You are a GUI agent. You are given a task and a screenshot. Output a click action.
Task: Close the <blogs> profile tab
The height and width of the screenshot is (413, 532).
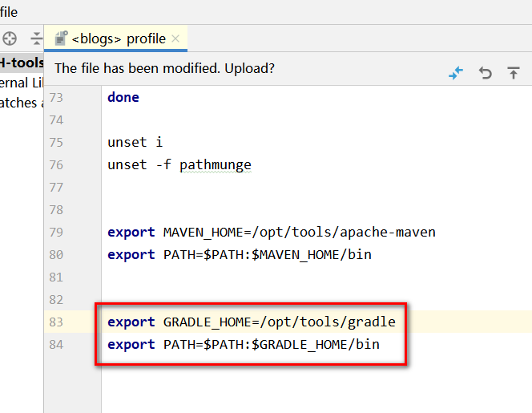tap(176, 38)
